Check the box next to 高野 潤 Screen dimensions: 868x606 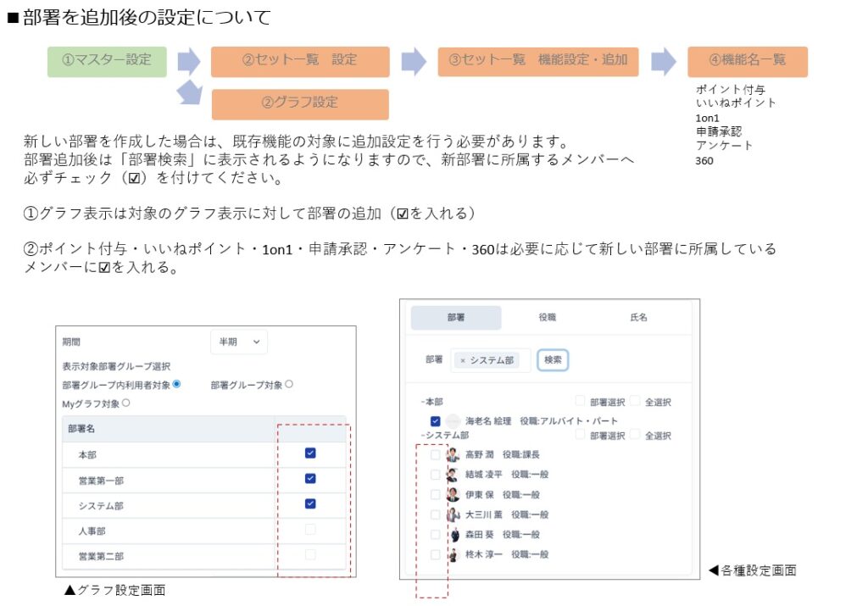[435, 455]
